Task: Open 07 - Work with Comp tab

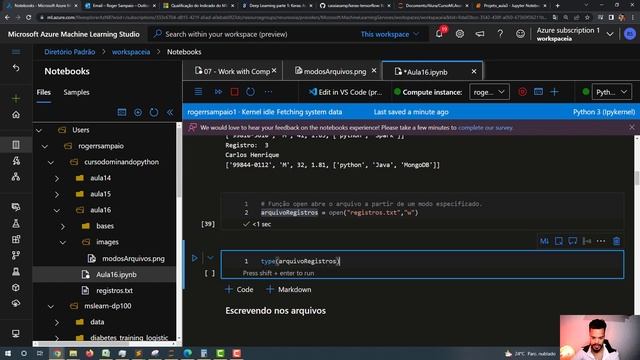Action: (x=232, y=71)
